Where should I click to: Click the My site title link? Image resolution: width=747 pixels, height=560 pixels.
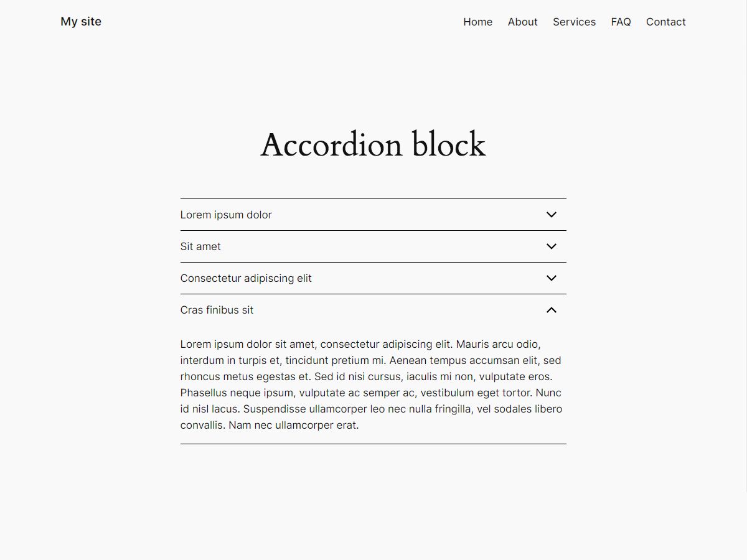(81, 22)
